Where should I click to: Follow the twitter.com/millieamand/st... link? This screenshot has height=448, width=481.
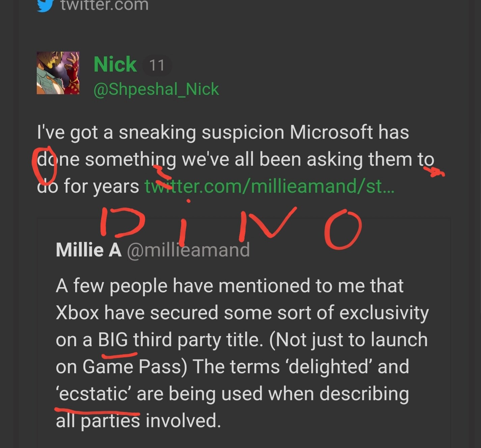pos(269,186)
